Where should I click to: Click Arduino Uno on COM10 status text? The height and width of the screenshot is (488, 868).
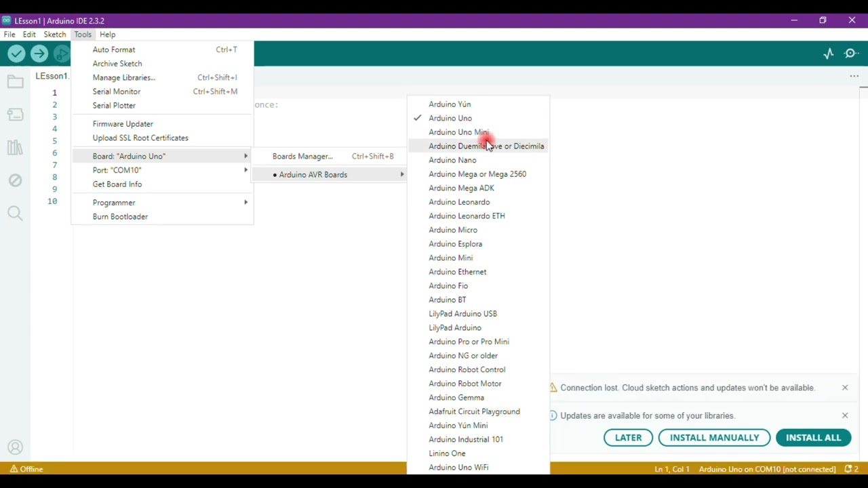767,469
